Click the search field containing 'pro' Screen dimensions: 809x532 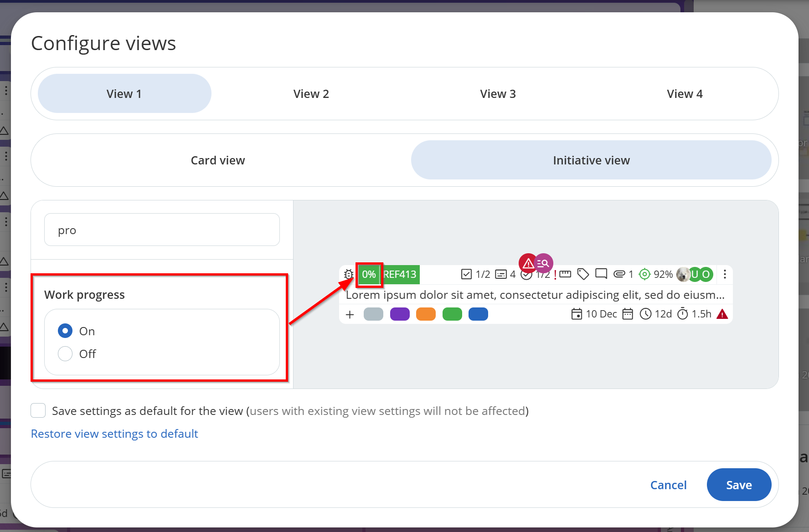162,230
